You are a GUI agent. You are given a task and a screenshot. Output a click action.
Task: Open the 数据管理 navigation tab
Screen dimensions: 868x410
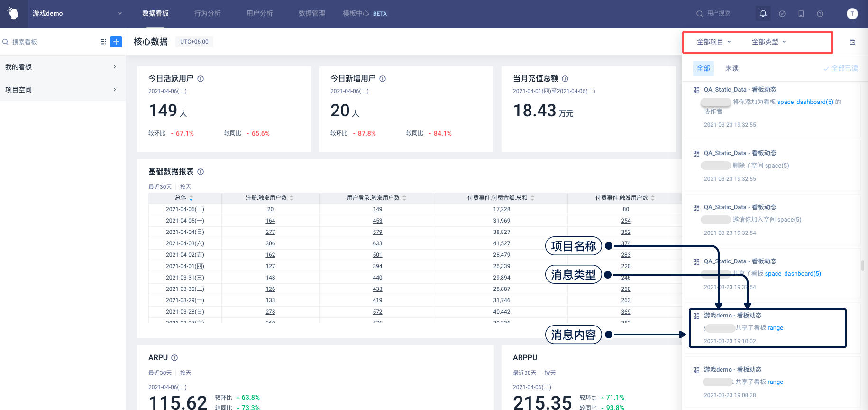coord(311,14)
